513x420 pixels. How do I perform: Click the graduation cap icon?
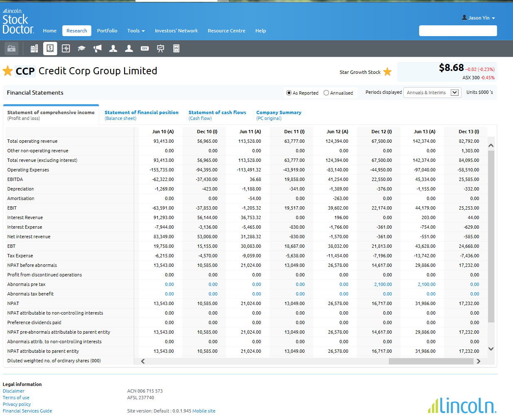pyautogui.click(x=81, y=49)
